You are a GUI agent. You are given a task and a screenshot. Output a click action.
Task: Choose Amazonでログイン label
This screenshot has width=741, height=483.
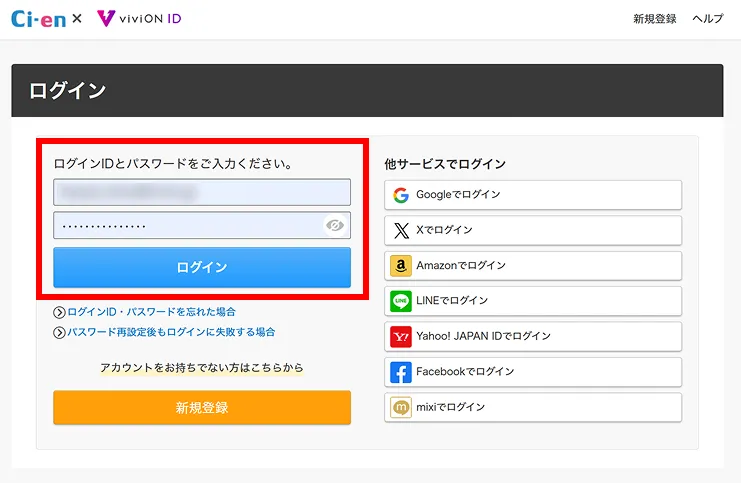(x=461, y=266)
